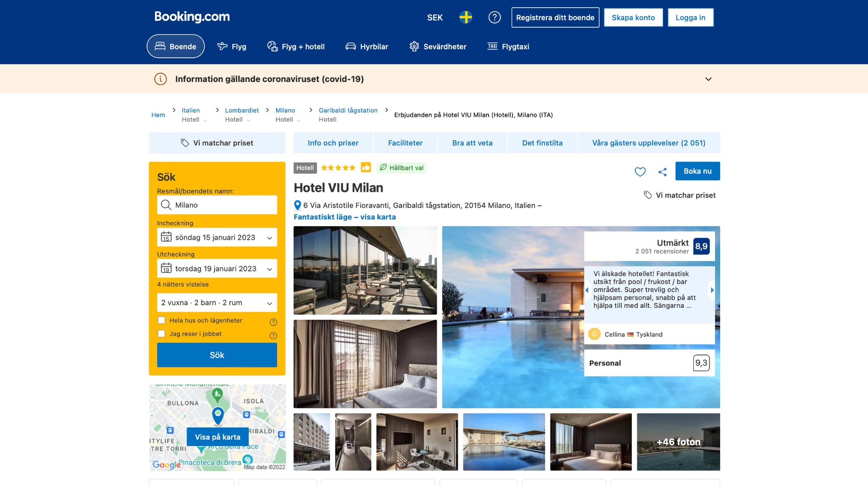Click the blue location pin on map
The width and height of the screenshot is (868, 486).
pyautogui.click(x=218, y=416)
